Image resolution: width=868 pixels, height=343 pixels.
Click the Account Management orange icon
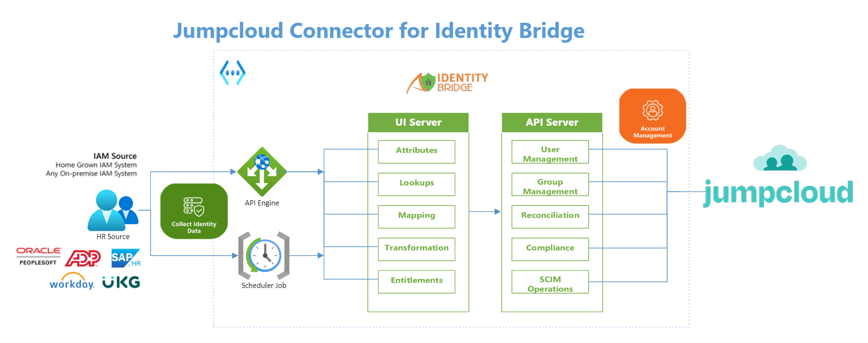pos(652,116)
